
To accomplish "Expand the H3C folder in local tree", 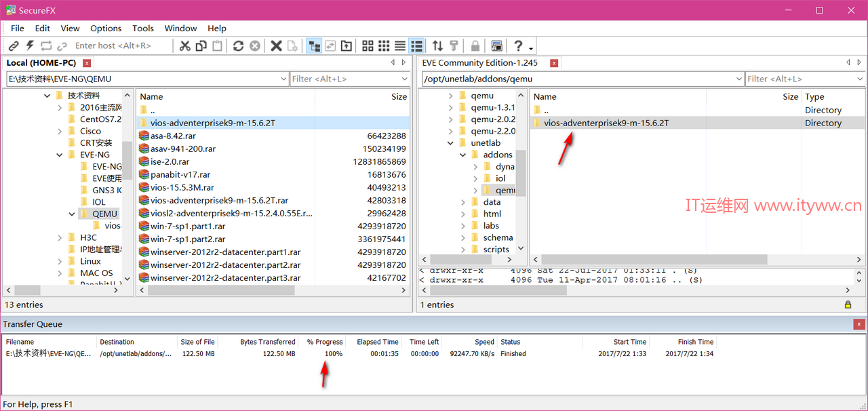I will point(60,237).
